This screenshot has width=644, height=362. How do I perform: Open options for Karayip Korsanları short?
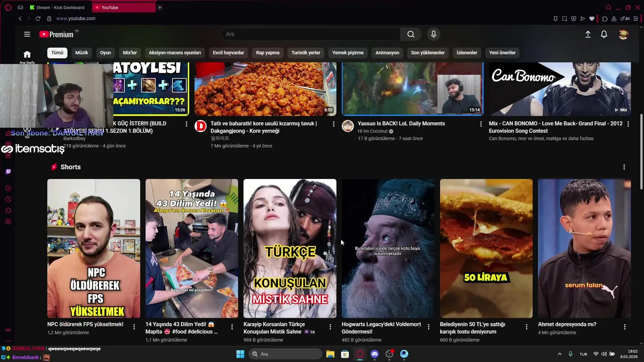click(330, 327)
